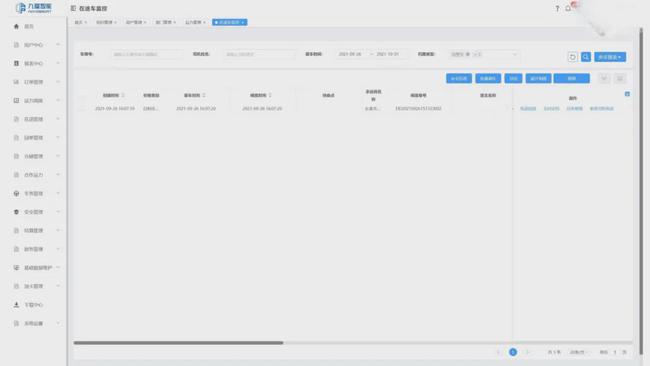
Task: Click the horizontal scrollbar below the table
Action: (178, 343)
